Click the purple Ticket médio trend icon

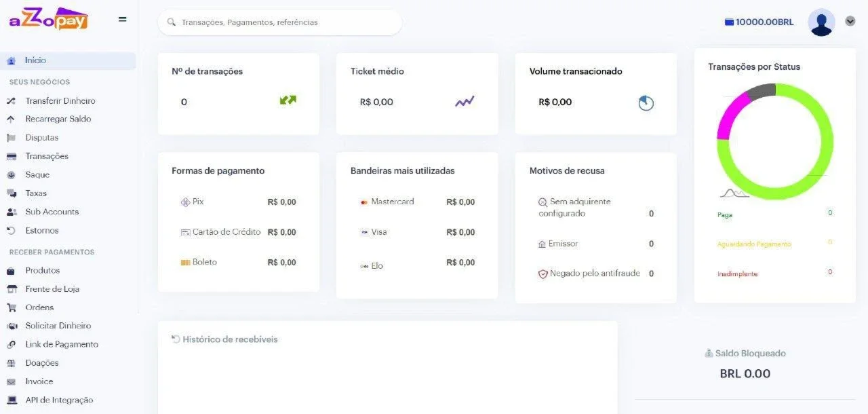pyautogui.click(x=465, y=102)
